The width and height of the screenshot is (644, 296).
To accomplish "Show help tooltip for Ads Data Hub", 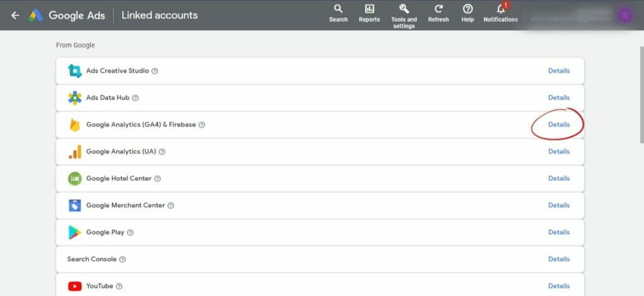I will point(135,98).
